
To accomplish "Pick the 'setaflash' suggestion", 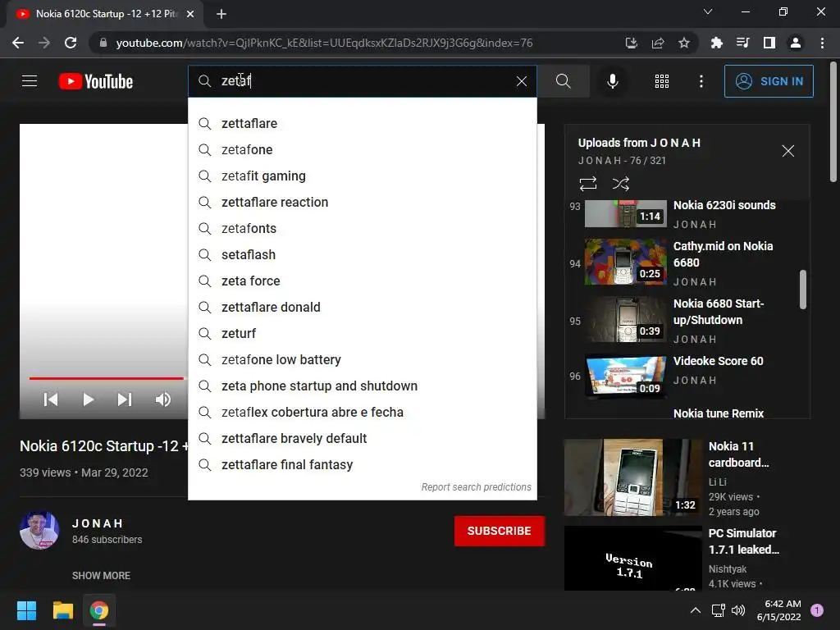I will point(362,255).
